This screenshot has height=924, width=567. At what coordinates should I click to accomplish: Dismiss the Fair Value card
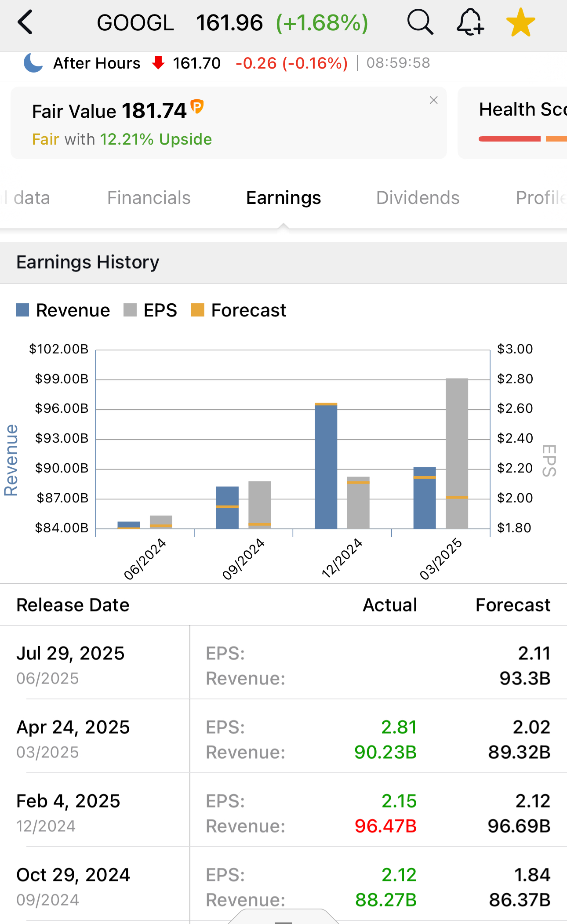click(x=434, y=100)
